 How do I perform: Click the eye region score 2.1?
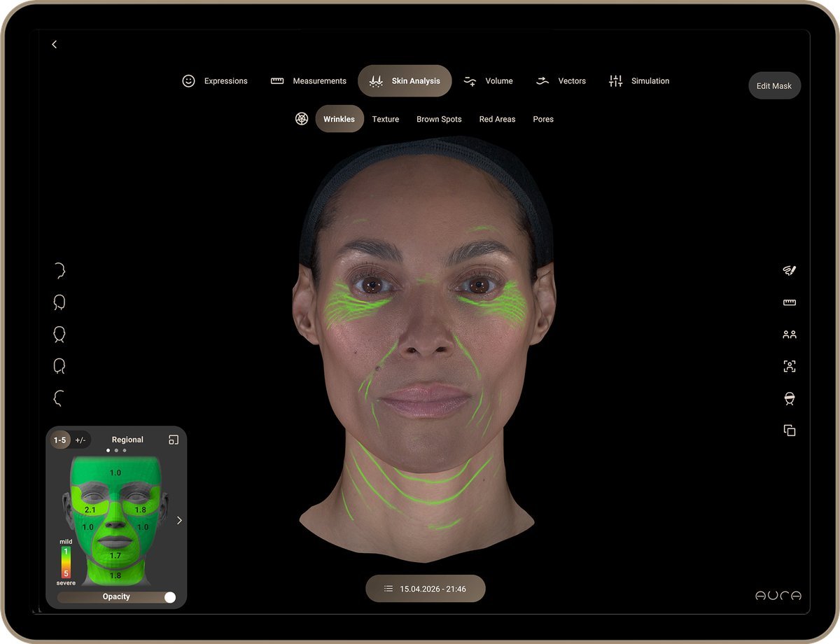[90, 510]
